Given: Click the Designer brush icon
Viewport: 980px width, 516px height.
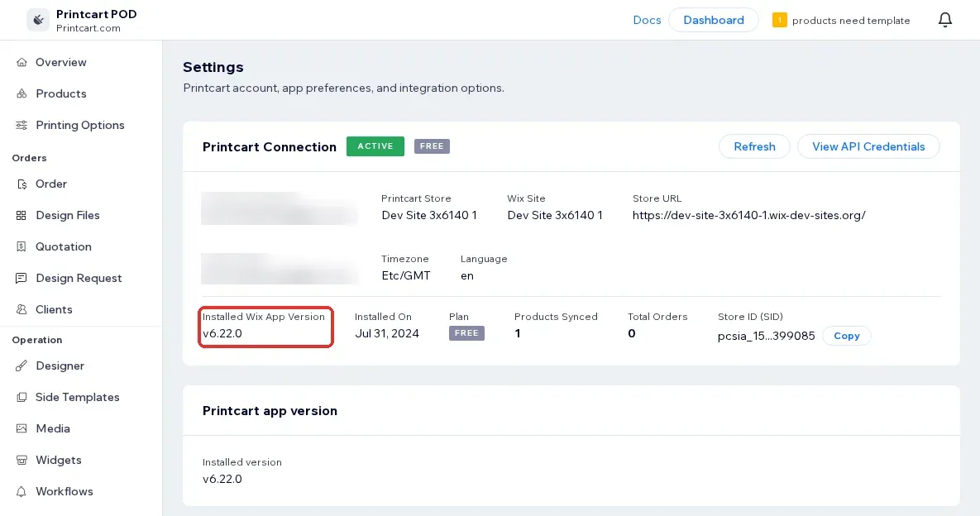Looking at the screenshot, I should (x=22, y=365).
